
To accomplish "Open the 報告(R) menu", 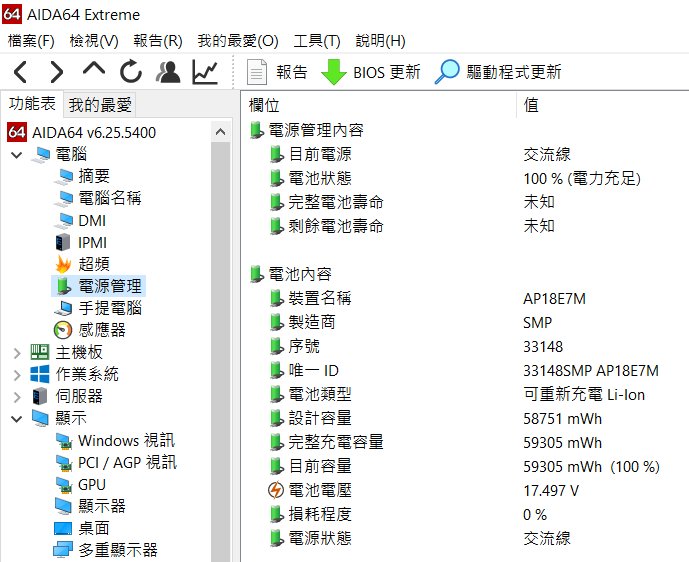I will [158, 41].
